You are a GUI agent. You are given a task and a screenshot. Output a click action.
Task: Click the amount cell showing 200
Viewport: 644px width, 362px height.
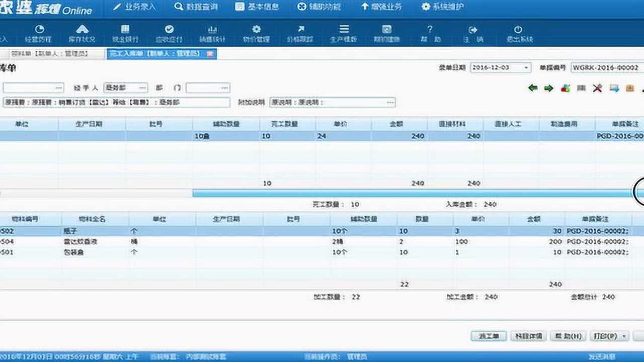(537, 242)
